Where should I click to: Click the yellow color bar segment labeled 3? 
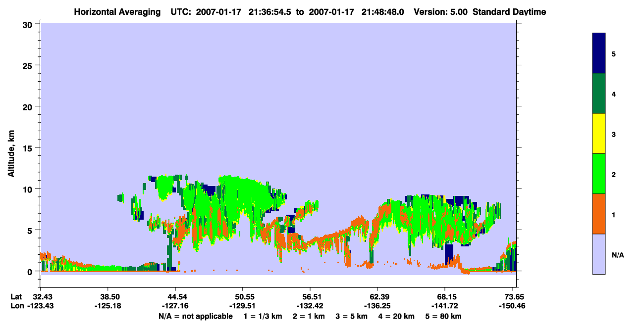598,134
